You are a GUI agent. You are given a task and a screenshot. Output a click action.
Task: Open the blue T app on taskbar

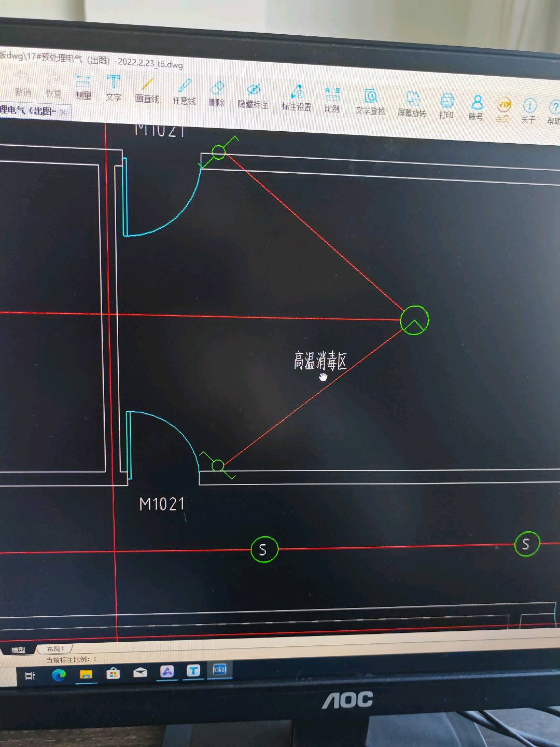(193, 671)
